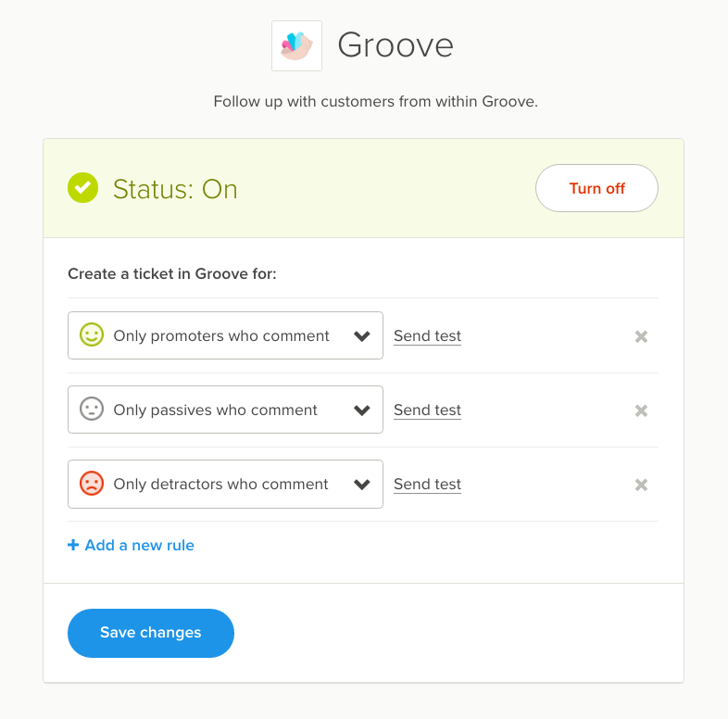Click the 'Create a ticket in Groove for:' label

coord(172,274)
